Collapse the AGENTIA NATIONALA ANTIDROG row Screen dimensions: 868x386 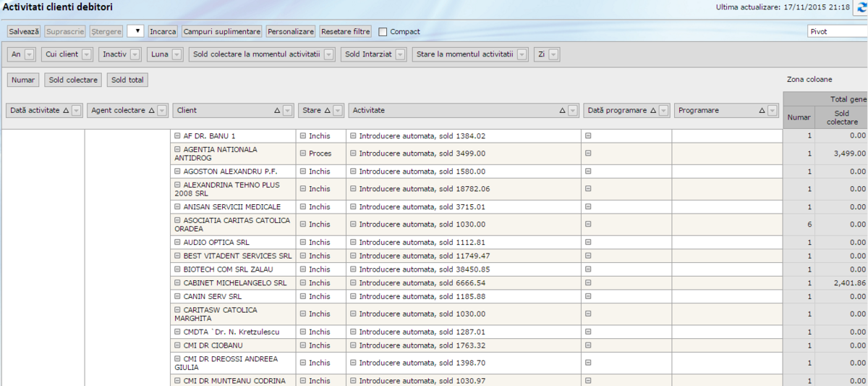point(177,149)
